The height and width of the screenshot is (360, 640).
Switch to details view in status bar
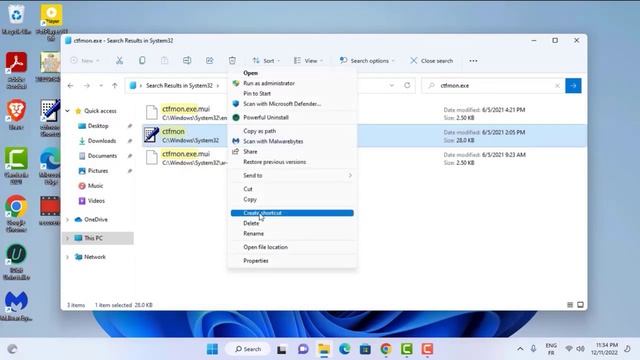(x=570, y=305)
